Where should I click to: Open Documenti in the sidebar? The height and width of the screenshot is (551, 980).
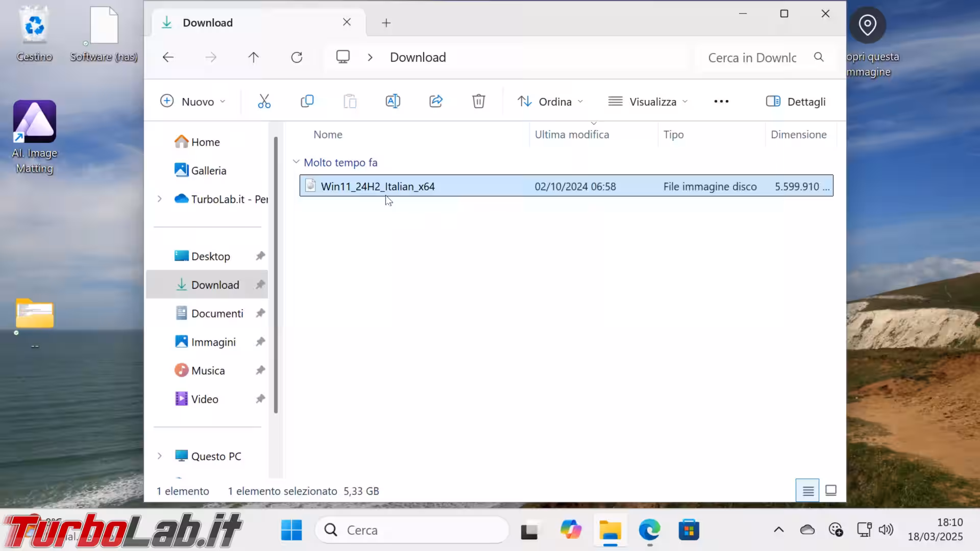[217, 313]
